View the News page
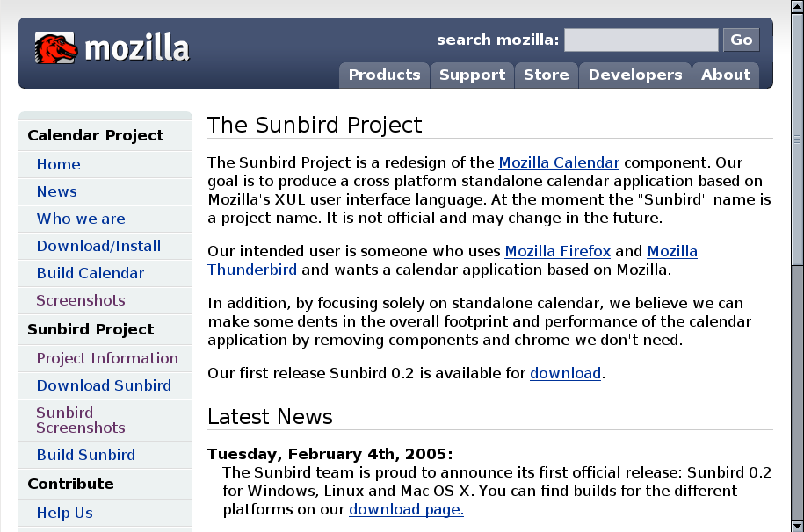804x532 pixels. coord(56,191)
